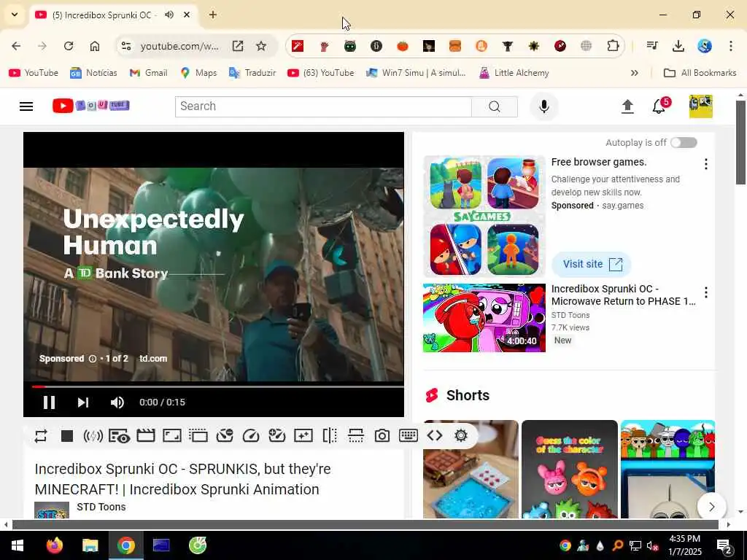Click the eye visibility icon in player toolbar
This screenshot has height=560, width=747.
pyautogui.click(x=119, y=436)
